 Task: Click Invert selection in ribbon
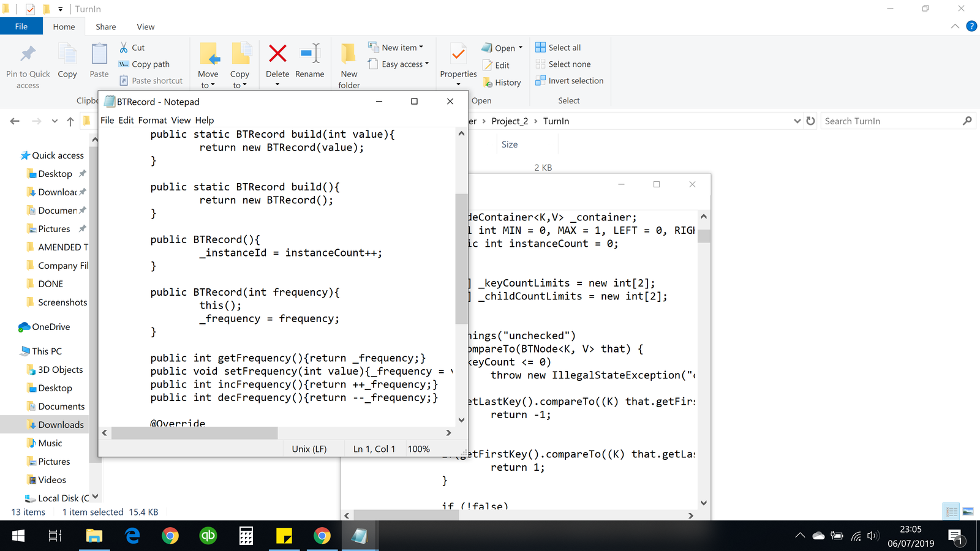(570, 81)
